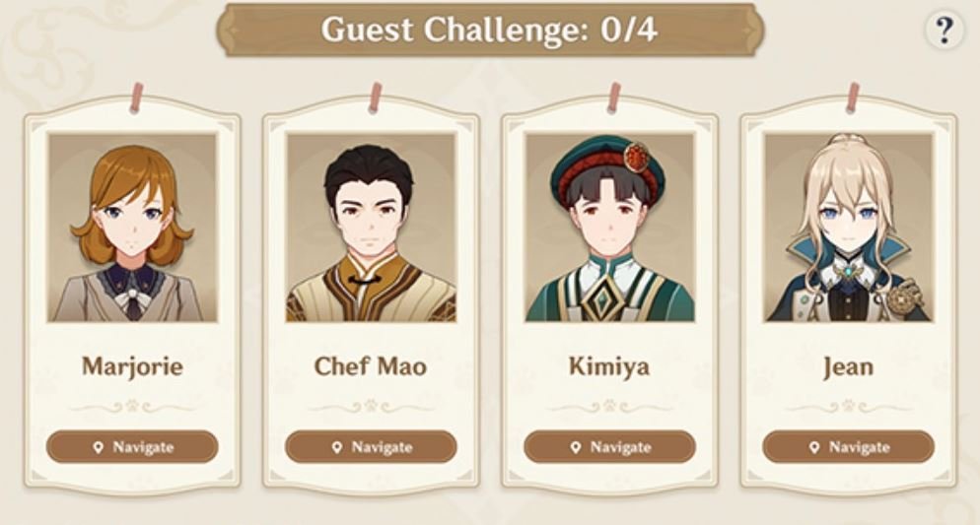Click the Marjorie name label
The height and width of the screenshot is (525, 980).
(132, 366)
